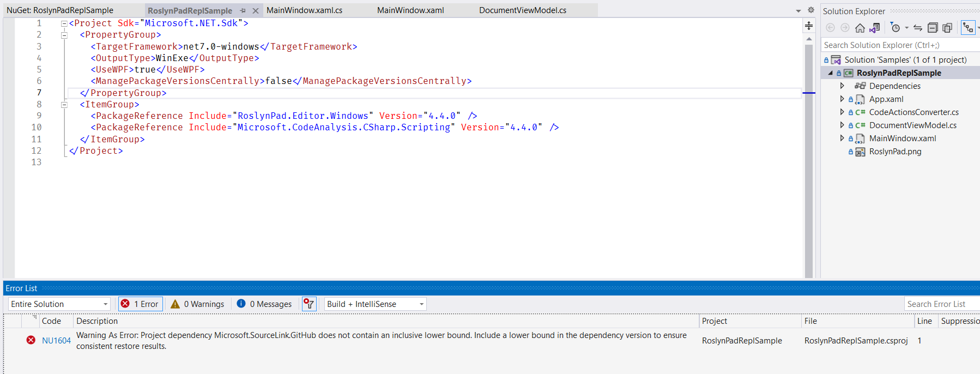This screenshot has width=980, height=374.
Task: Toggle the 0 Messages filter button
Action: (264, 304)
